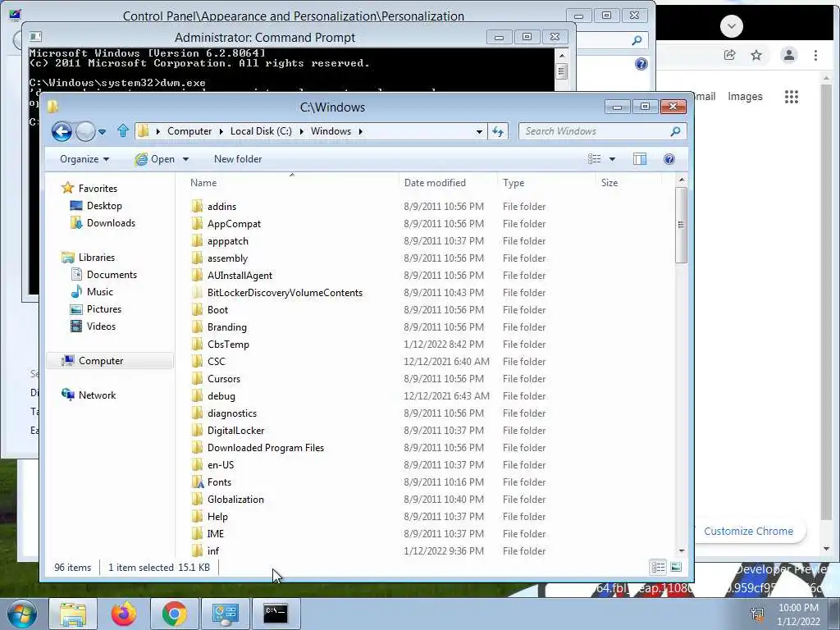The width and height of the screenshot is (840, 630).
Task: Open the view options dropdown arrow
Action: 612,160
